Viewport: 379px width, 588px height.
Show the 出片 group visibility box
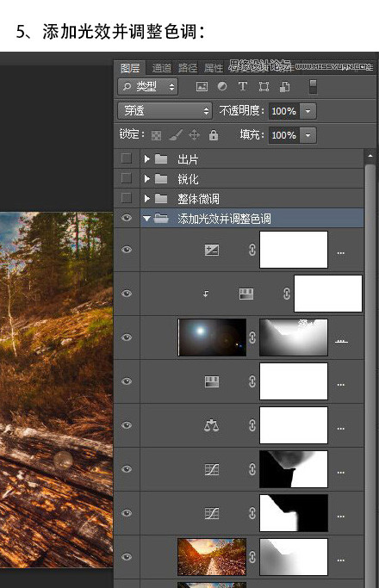pos(127,158)
